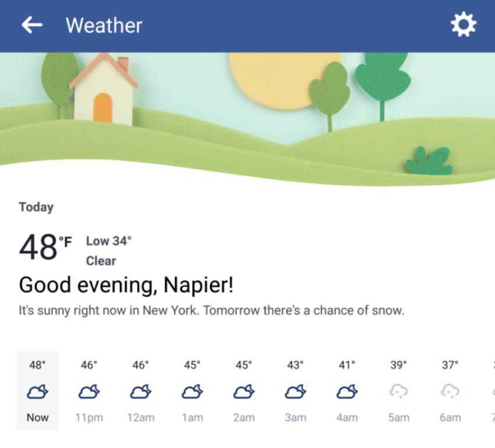Tap the New York forecast summary sentence
The height and width of the screenshot is (448, 495).
pos(211,310)
